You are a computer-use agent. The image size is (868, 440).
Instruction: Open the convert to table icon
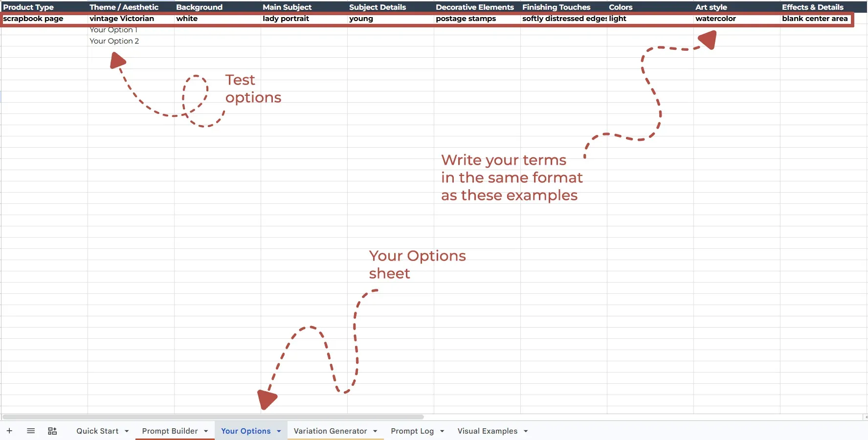52,431
